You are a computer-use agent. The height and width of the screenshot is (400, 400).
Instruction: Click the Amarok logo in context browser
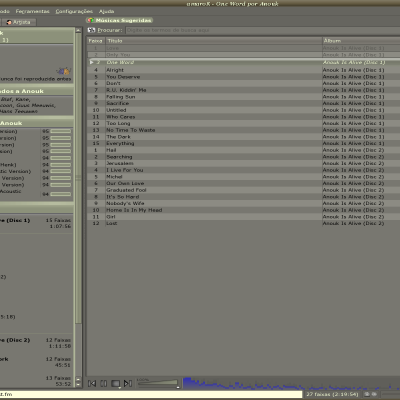[64, 71]
